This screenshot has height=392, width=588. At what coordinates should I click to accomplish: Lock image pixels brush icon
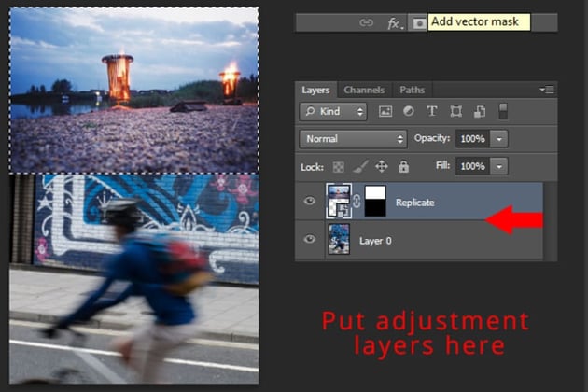point(360,166)
